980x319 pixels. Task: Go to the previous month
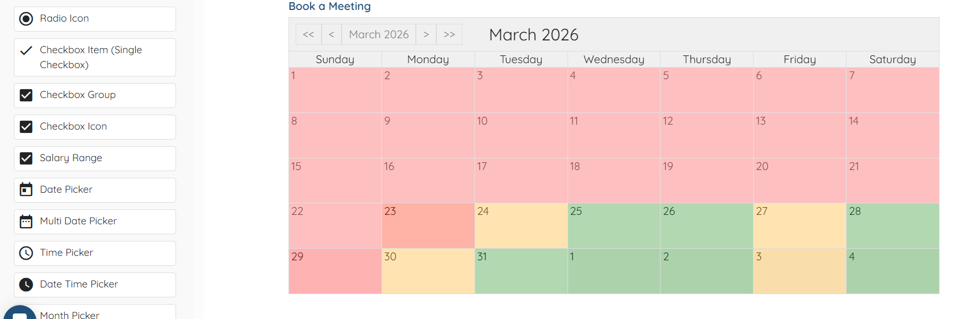click(x=332, y=34)
